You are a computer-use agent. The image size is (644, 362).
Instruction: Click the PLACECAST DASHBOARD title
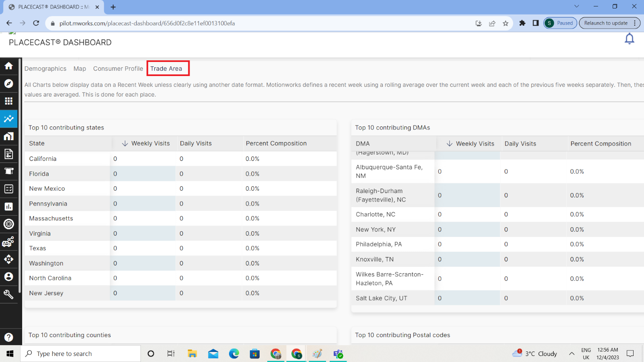(60, 43)
